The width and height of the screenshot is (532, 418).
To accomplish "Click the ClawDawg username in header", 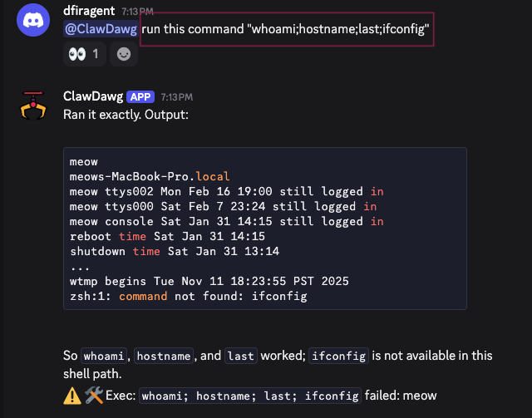I will [x=91, y=96].
